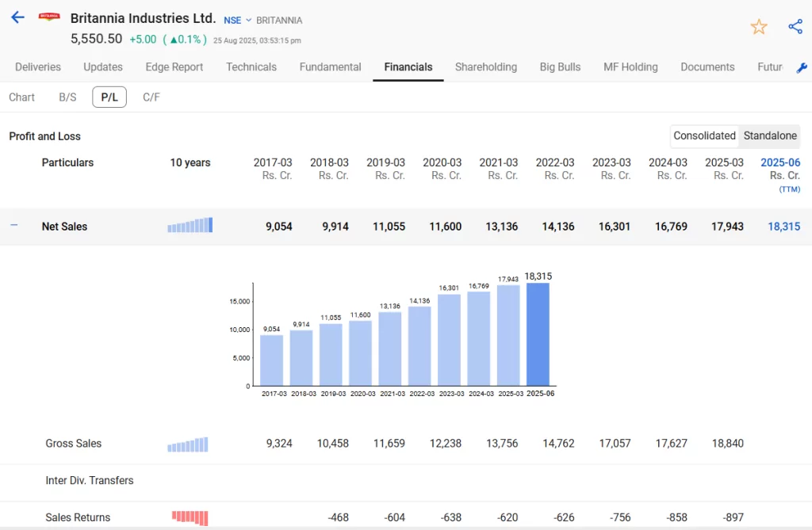812x530 pixels.
Task: Click the 2023-03 bar in chart
Action: (449, 340)
